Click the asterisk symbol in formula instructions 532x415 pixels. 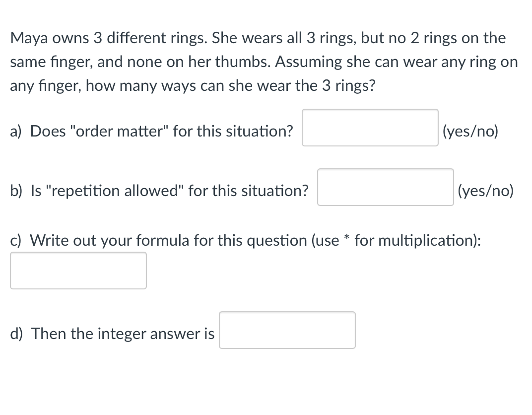click(346, 237)
